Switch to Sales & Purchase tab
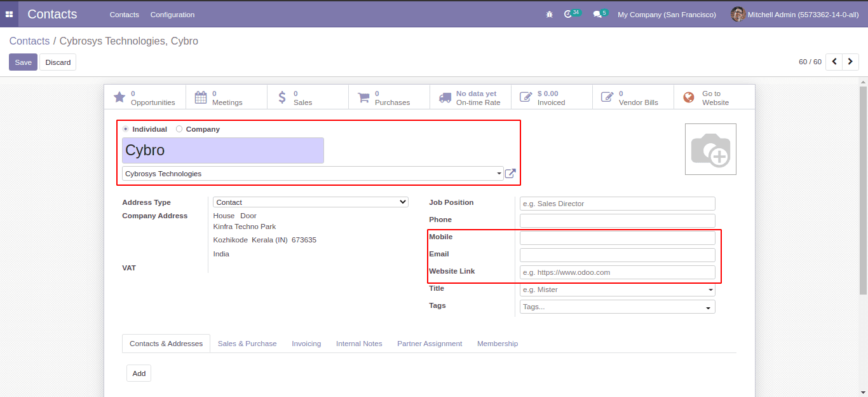The width and height of the screenshot is (868, 397). coord(247,344)
